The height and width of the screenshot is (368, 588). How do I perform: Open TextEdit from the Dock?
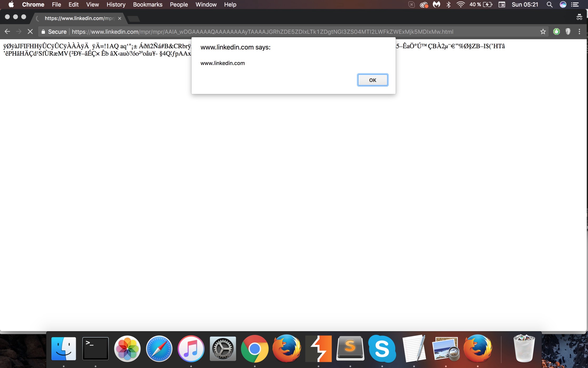(x=414, y=348)
